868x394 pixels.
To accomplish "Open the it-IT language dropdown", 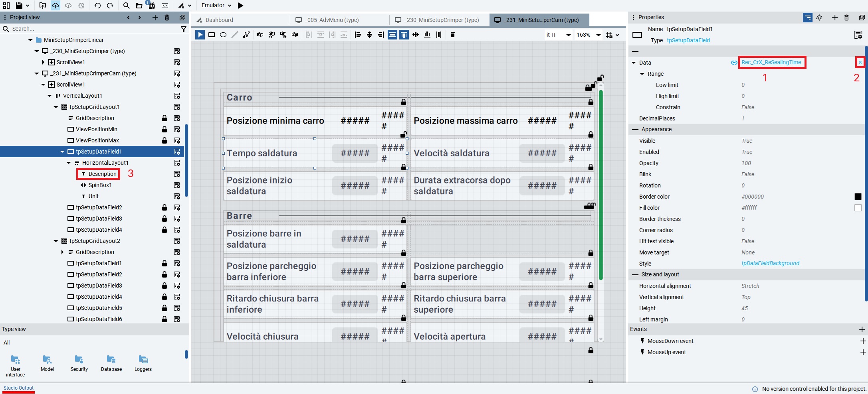I will [x=558, y=35].
